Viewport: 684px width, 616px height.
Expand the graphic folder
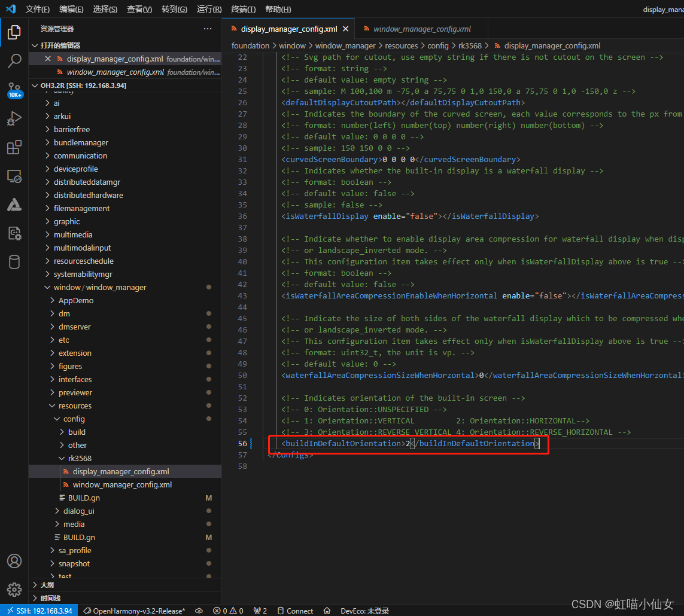(124, 221)
